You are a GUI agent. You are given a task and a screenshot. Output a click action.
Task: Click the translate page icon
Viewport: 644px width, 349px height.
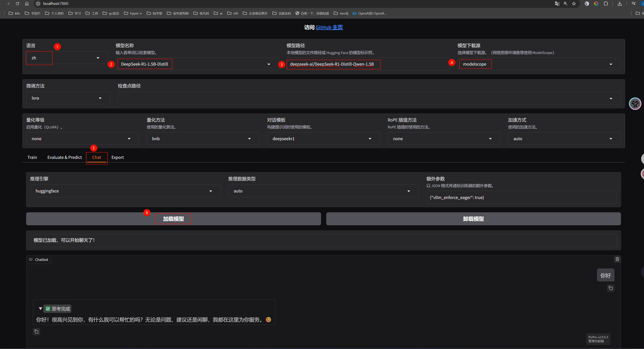pyautogui.click(x=557, y=3)
